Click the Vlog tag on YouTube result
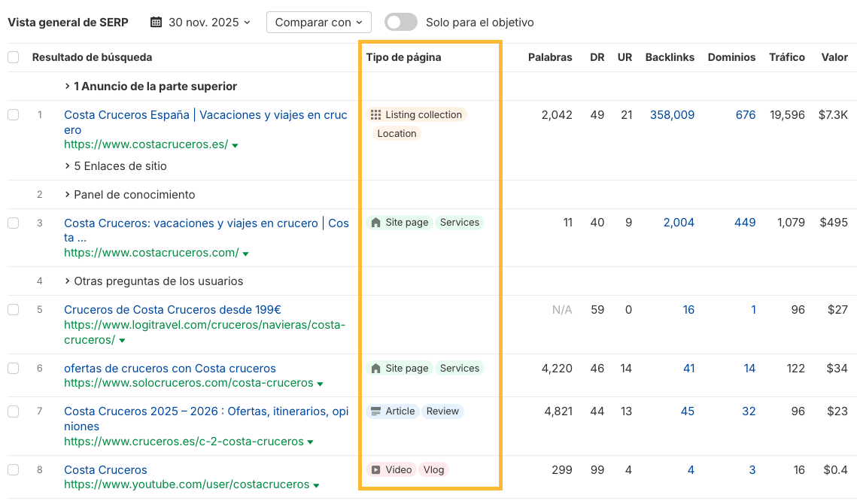 (433, 470)
